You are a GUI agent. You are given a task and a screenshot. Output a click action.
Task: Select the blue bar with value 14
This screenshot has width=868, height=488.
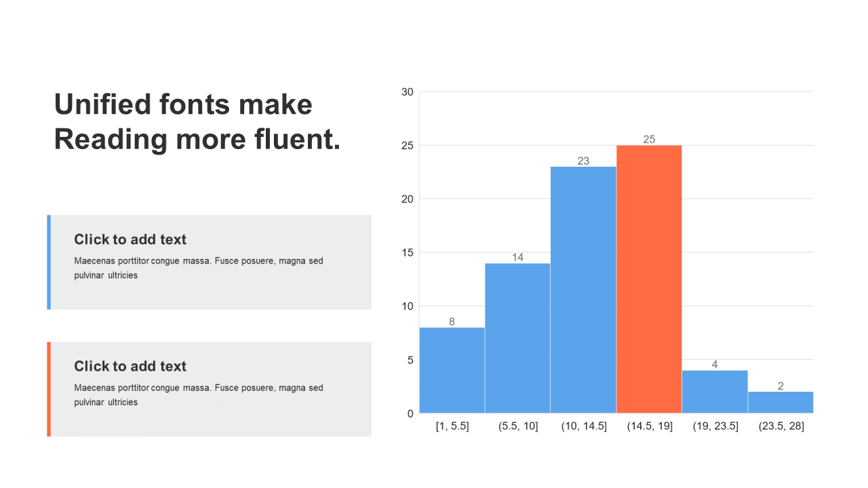click(517, 339)
